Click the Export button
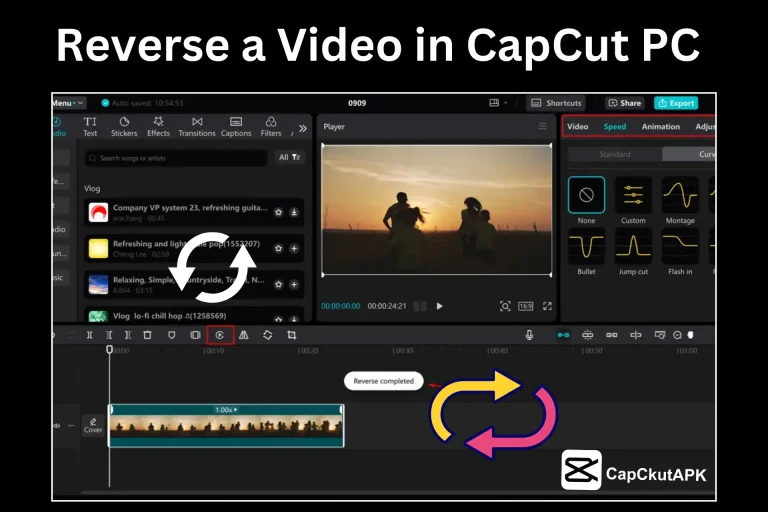 tap(676, 103)
